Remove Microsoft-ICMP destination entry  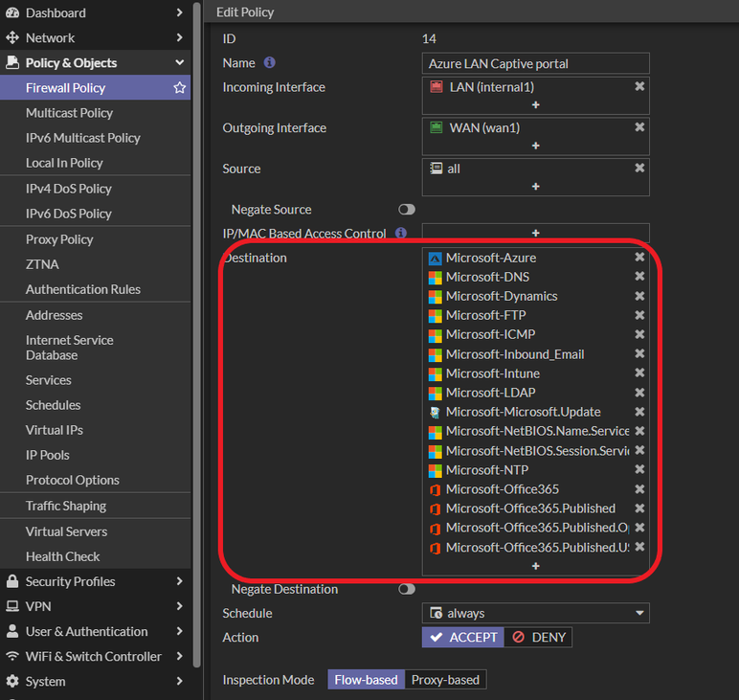click(639, 334)
